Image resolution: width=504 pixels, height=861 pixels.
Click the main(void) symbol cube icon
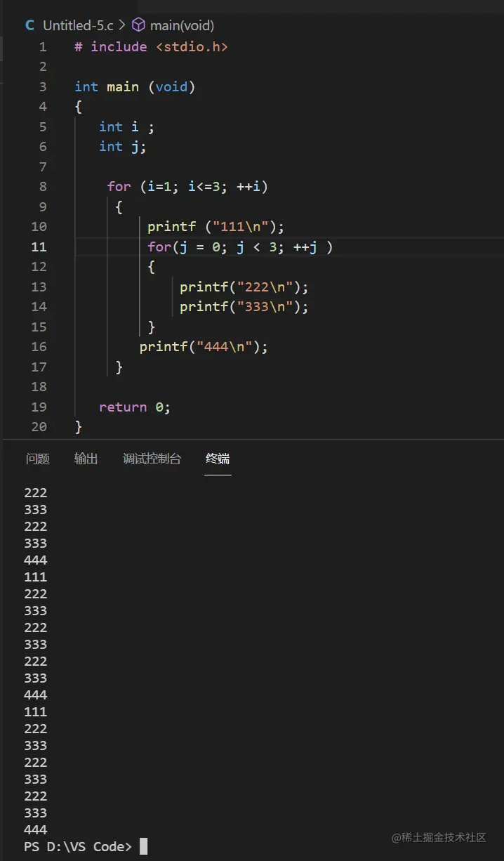[x=138, y=25]
